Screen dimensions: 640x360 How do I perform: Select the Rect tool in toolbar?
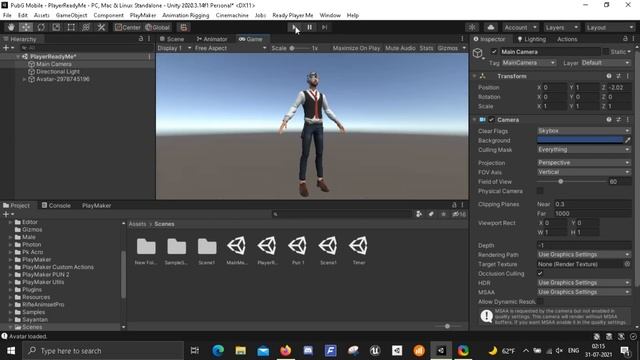(x=71, y=27)
